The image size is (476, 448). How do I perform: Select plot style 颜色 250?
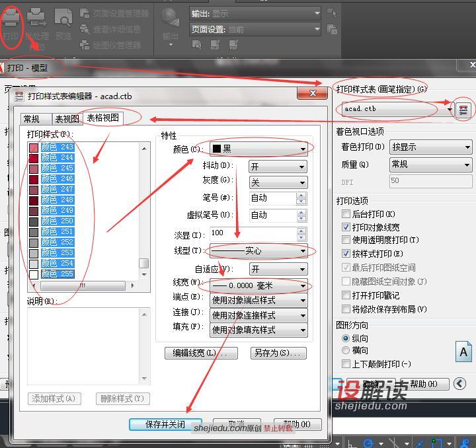click(x=58, y=221)
